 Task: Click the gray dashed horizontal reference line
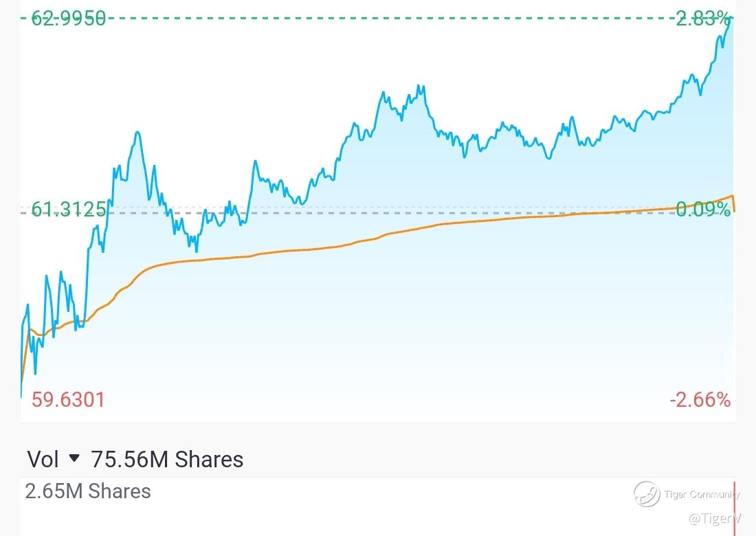412,212
